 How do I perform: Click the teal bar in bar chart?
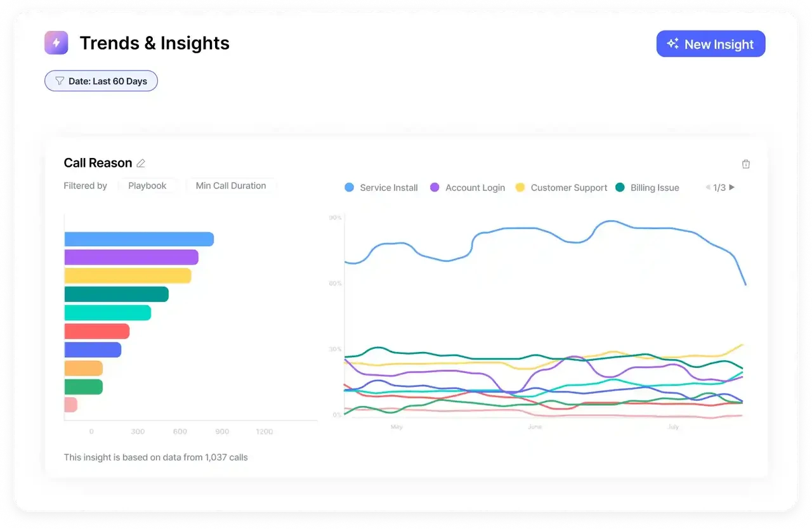pos(117,294)
